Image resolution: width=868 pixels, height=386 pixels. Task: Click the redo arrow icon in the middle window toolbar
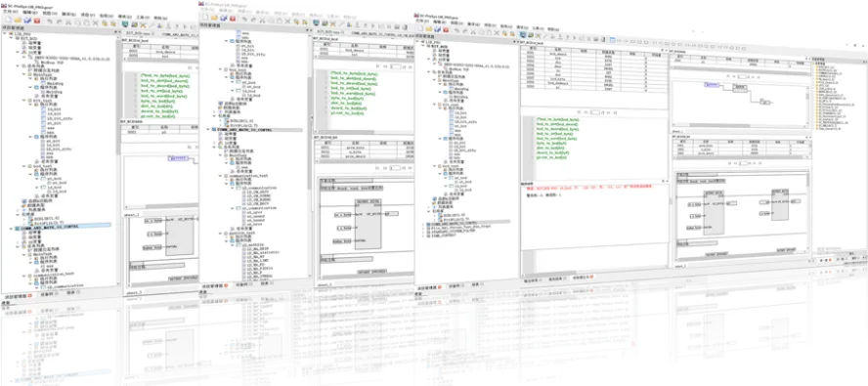(253, 21)
